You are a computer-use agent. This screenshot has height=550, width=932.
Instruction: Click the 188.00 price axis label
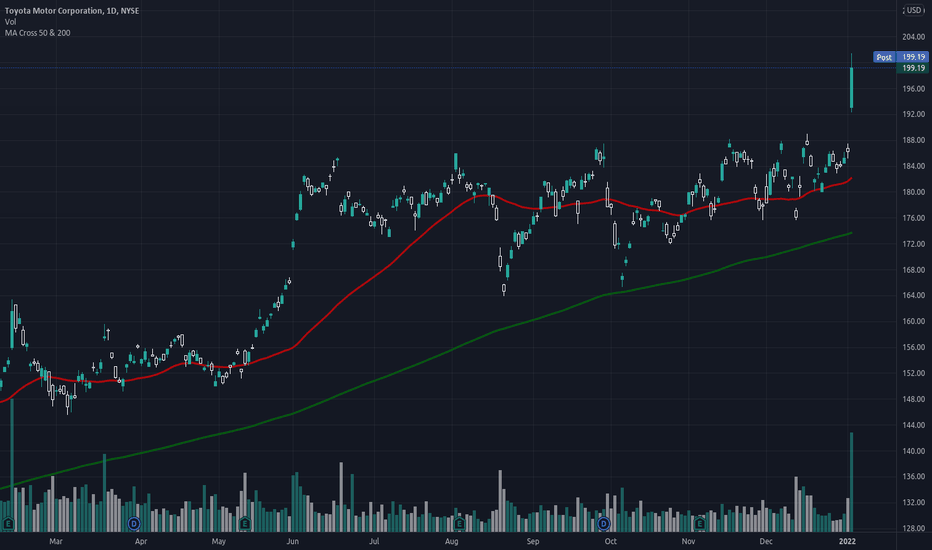click(x=914, y=140)
